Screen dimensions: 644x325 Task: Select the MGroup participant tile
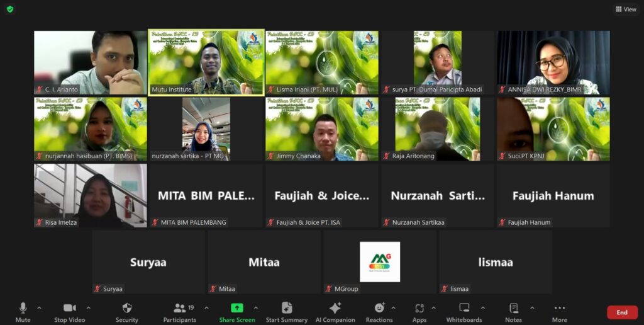click(x=380, y=262)
